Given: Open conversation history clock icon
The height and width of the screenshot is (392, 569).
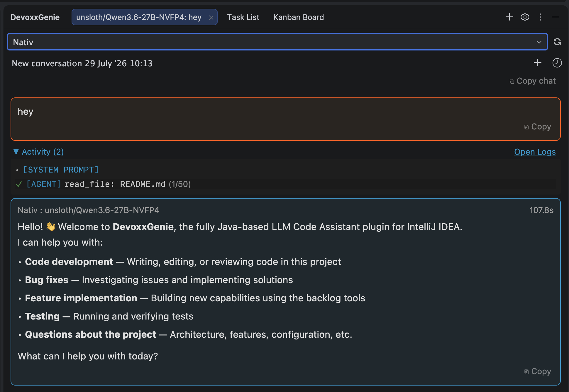Looking at the screenshot, I should click(557, 63).
